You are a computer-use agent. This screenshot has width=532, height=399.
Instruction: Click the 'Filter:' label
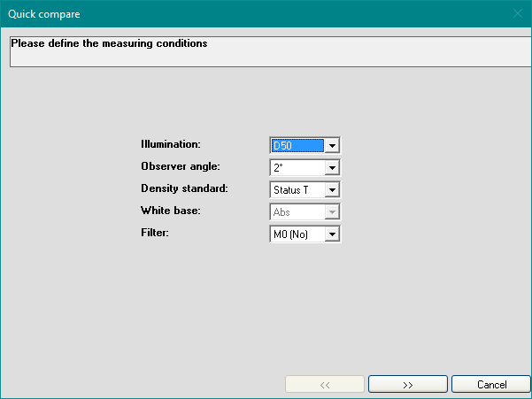click(x=155, y=233)
